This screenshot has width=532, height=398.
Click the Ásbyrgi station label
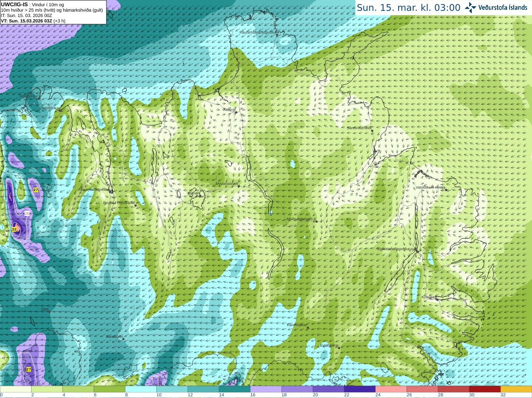coord(229,110)
